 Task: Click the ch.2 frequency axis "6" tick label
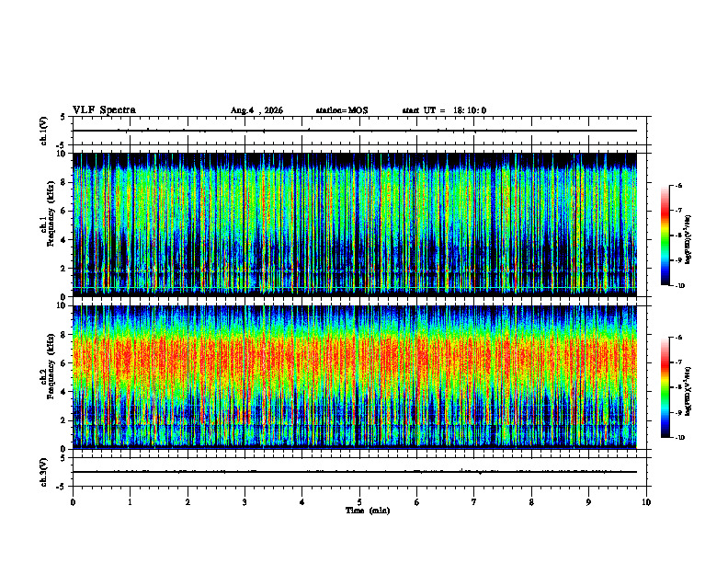point(63,363)
